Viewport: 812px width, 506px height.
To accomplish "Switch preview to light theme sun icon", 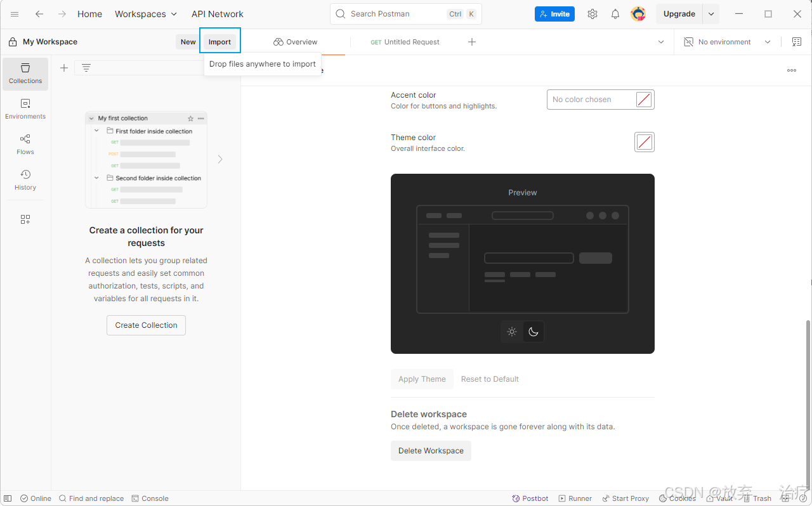I will pyautogui.click(x=512, y=332).
